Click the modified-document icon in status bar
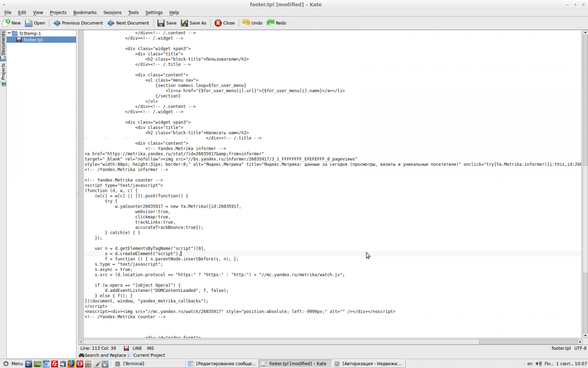Viewport: 588px width, 368px height. pos(126,348)
